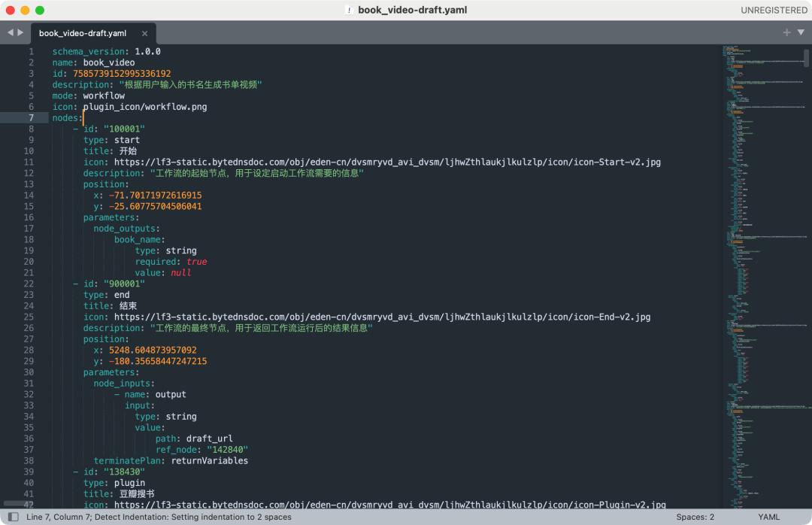This screenshot has width=812, height=525.
Task: Click the document icon in the title bar
Action: pyautogui.click(x=349, y=10)
